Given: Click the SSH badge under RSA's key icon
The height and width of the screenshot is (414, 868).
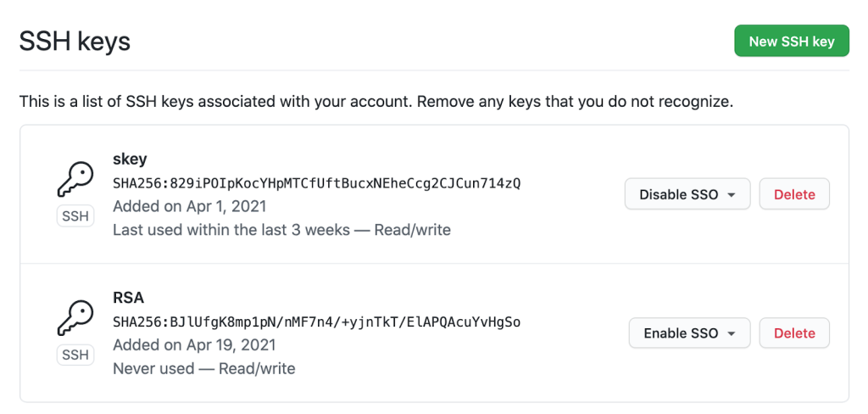Looking at the screenshot, I should pyautogui.click(x=75, y=355).
